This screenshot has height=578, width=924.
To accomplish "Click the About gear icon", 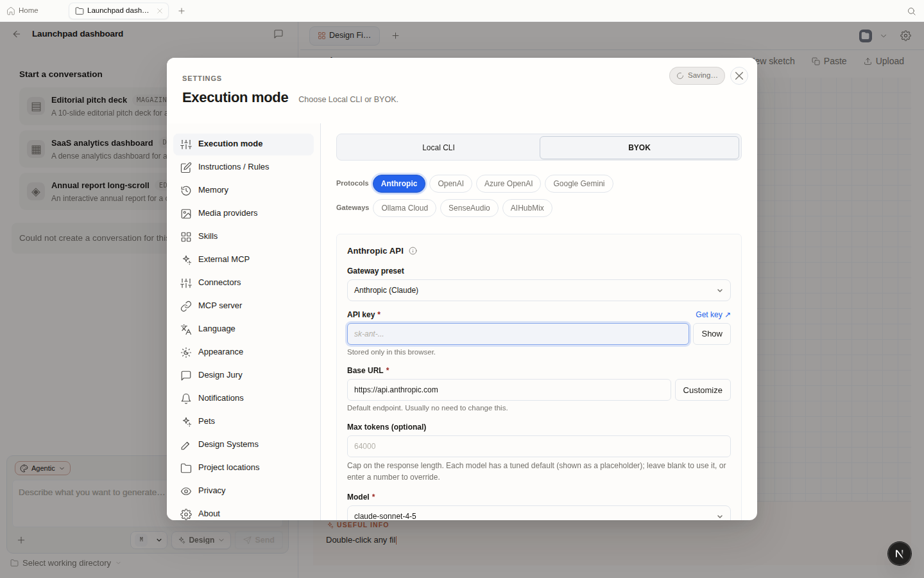I will click(x=186, y=514).
